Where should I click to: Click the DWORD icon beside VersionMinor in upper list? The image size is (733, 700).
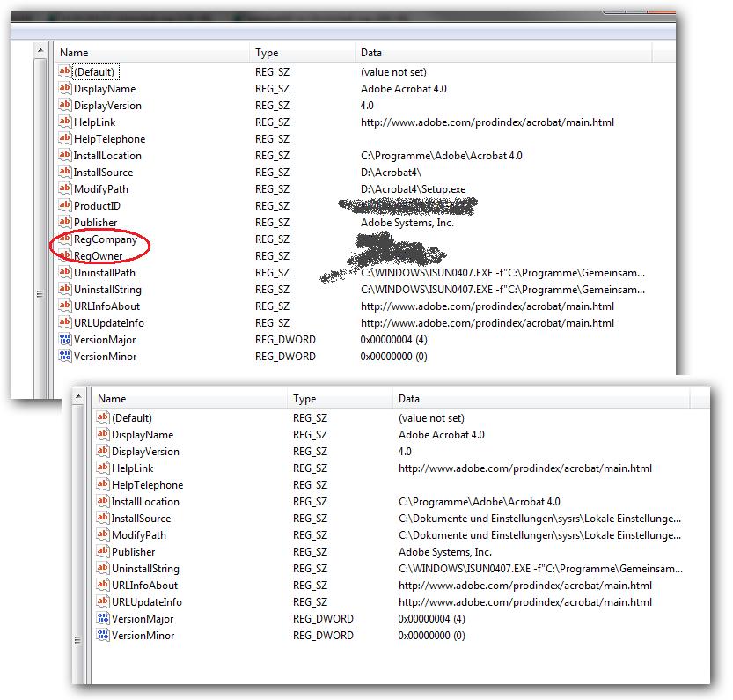[64, 356]
